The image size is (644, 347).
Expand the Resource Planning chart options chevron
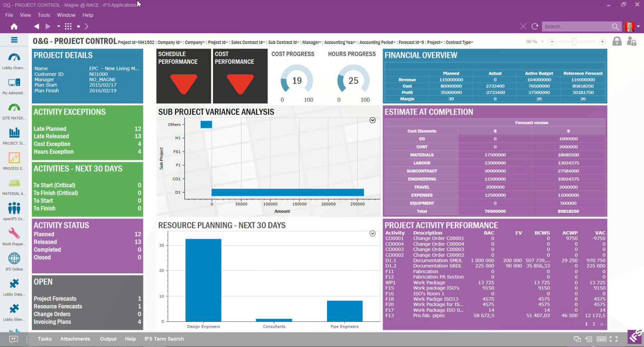point(372,233)
